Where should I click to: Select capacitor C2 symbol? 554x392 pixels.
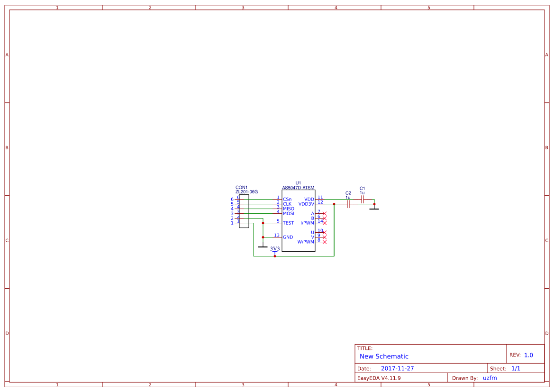(x=348, y=203)
